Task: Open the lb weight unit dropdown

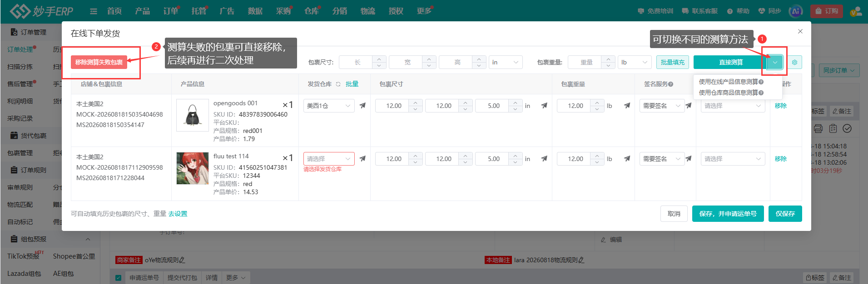Action: click(635, 62)
